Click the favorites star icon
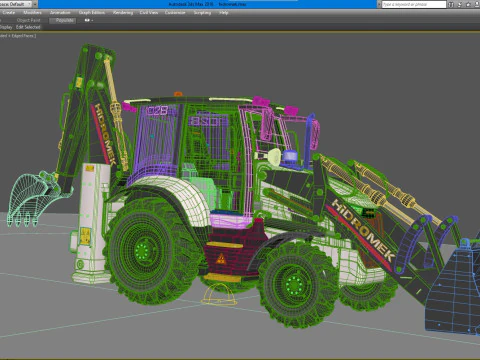Image resolution: width=480 pixels, height=360 pixels. coord(468,4)
